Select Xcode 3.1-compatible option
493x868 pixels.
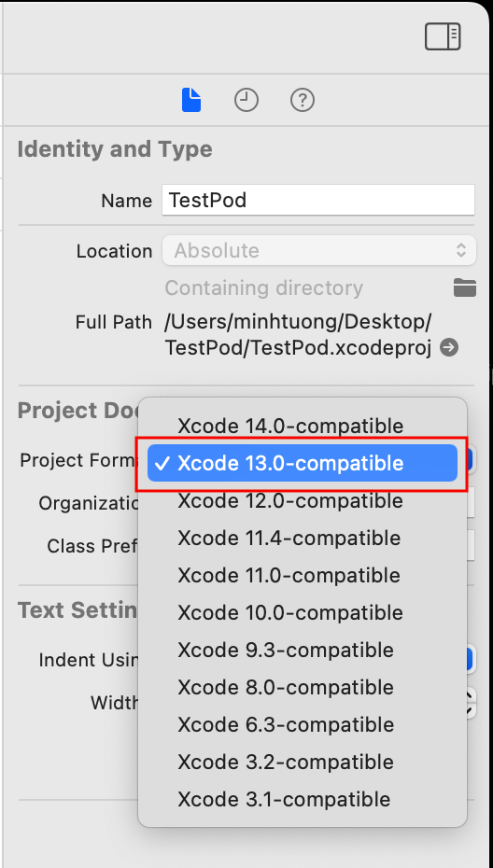click(303, 799)
